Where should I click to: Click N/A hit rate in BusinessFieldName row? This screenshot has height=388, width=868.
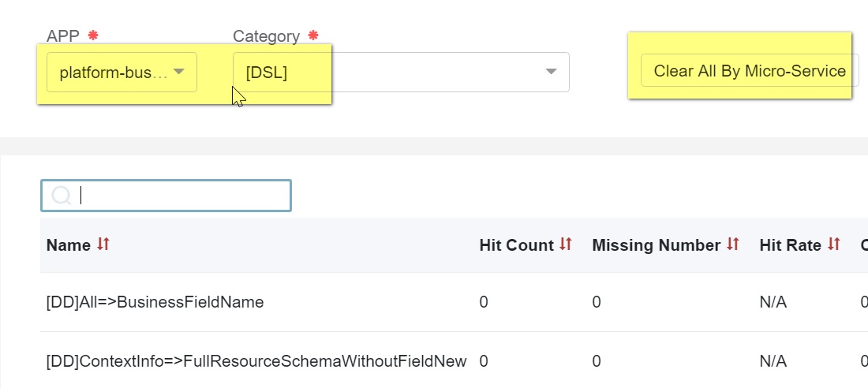773,302
